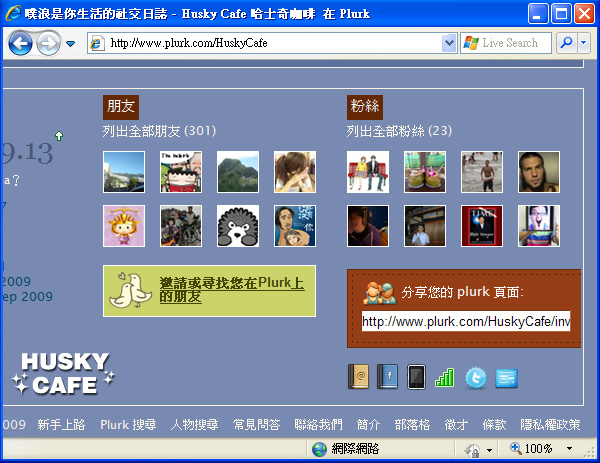Screen dimensions: 600x463
Task: Open friend avatar showing green mountain
Action: (x=238, y=172)
